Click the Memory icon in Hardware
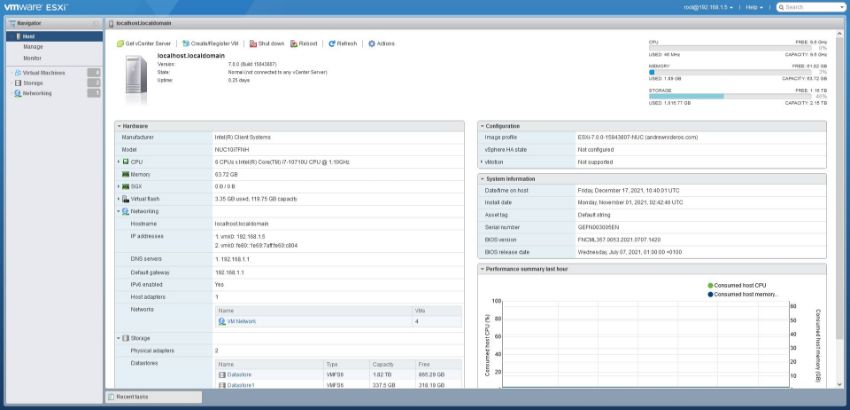This screenshot has height=410, width=850. 126,175
